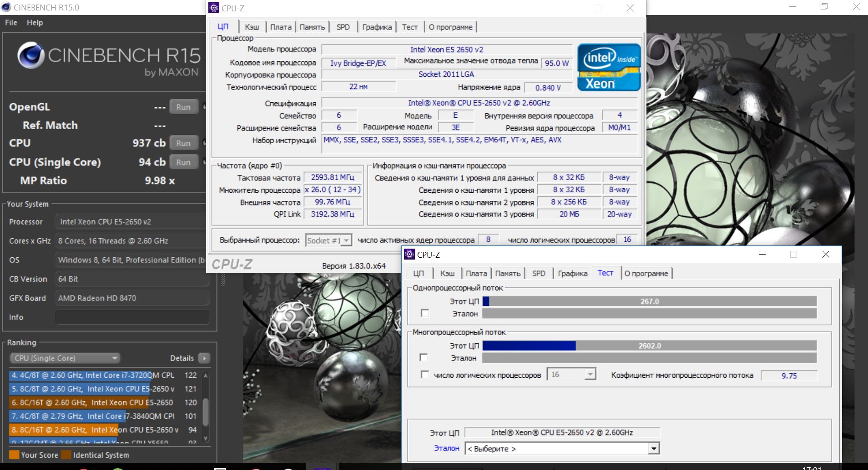Screen dimensions: 868x470
Task: Click the processor model value Intel Xeon E5 2650 v2
Action: (447, 50)
